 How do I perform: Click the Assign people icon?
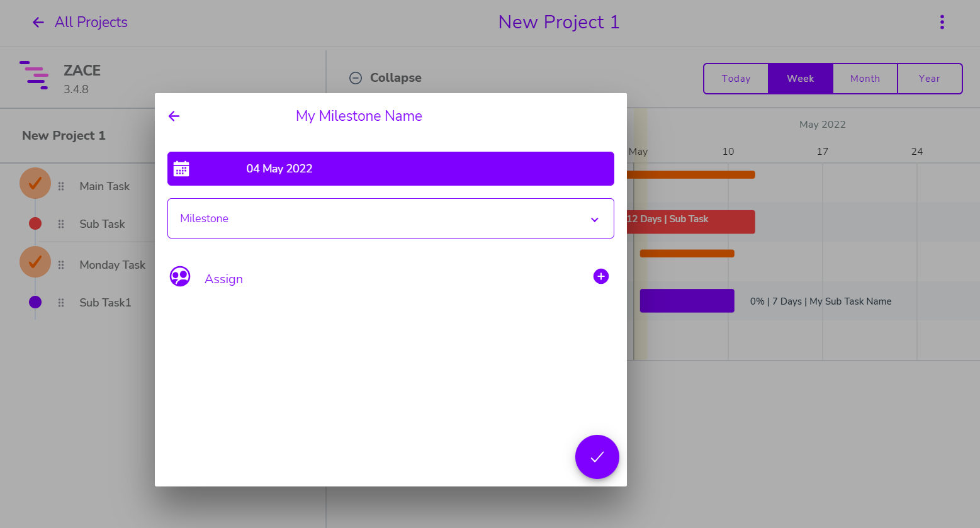(x=180, y=277)
